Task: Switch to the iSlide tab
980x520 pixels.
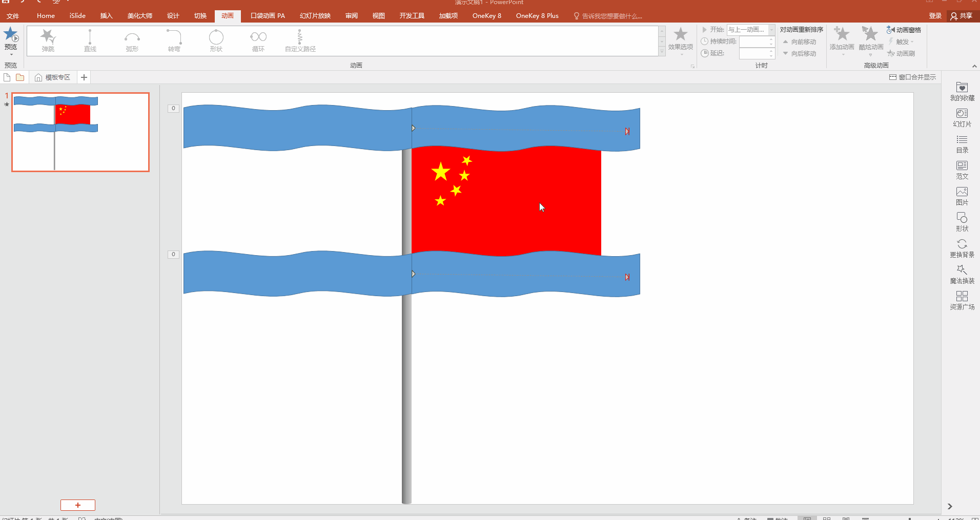Action: [x=77, y=16]
